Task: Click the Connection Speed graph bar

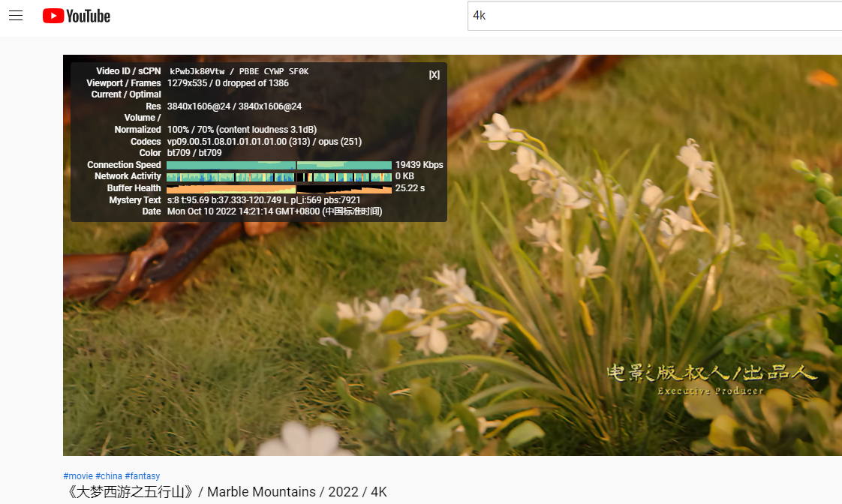Action: point(278,165)
